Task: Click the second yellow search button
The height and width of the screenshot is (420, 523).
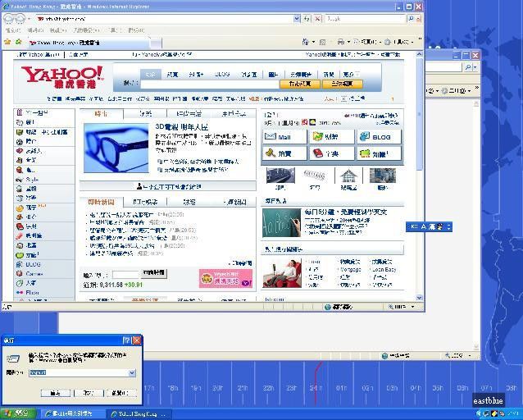Action: click(342, 84)
